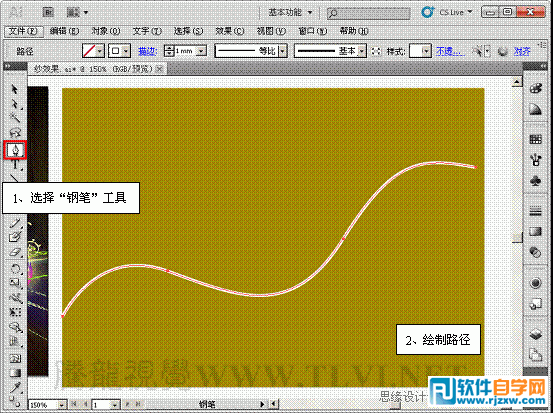Open the 对象(O) menu

coord(106,31)
